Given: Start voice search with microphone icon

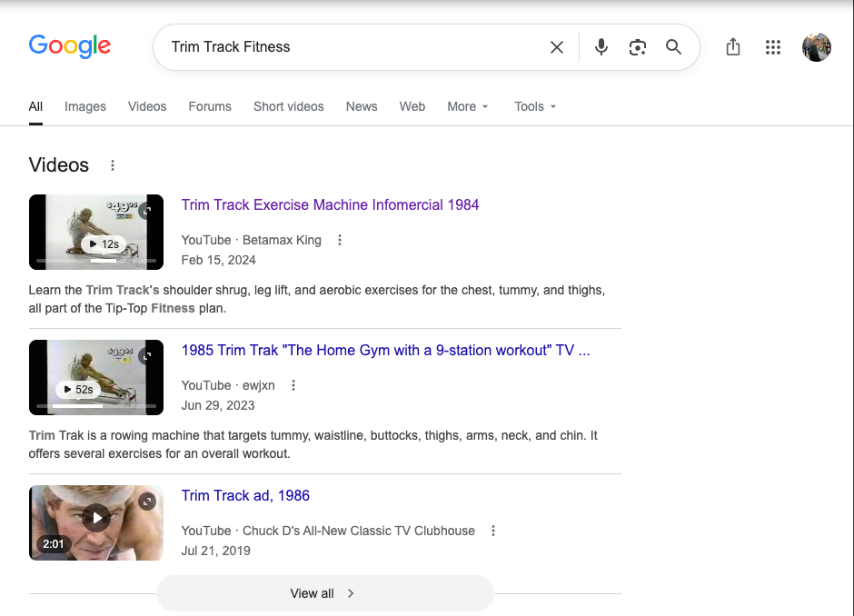Looking at the screenshot, I should 601,47.
